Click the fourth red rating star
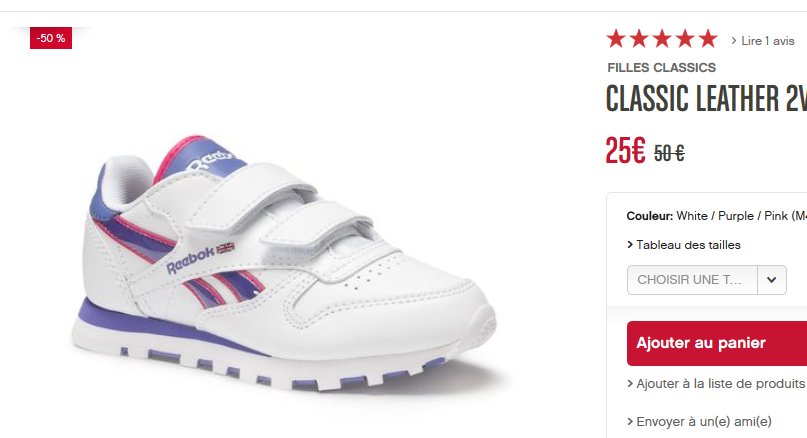The width and height of the screenshot is (807, 438). pos(685,39)
